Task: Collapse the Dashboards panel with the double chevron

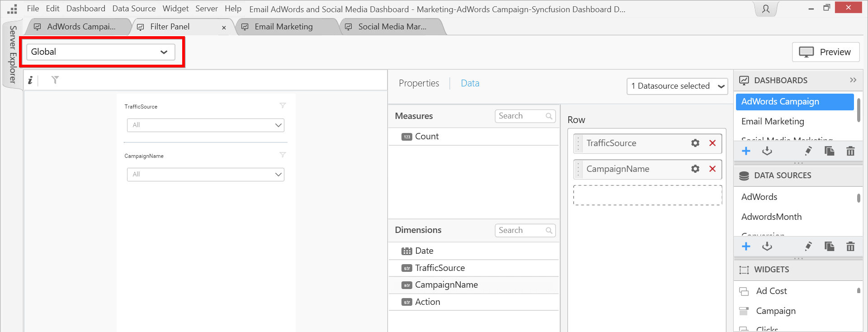Action: coord(853,80)
